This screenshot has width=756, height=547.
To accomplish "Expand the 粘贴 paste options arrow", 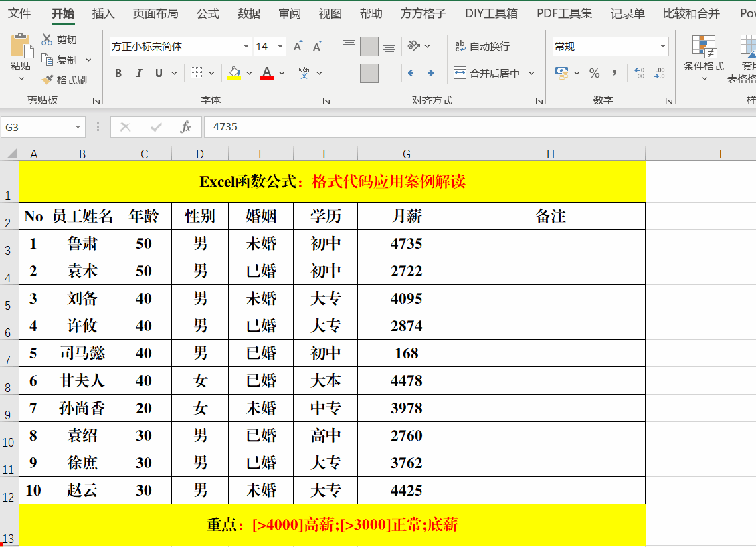I will (21, 78).
